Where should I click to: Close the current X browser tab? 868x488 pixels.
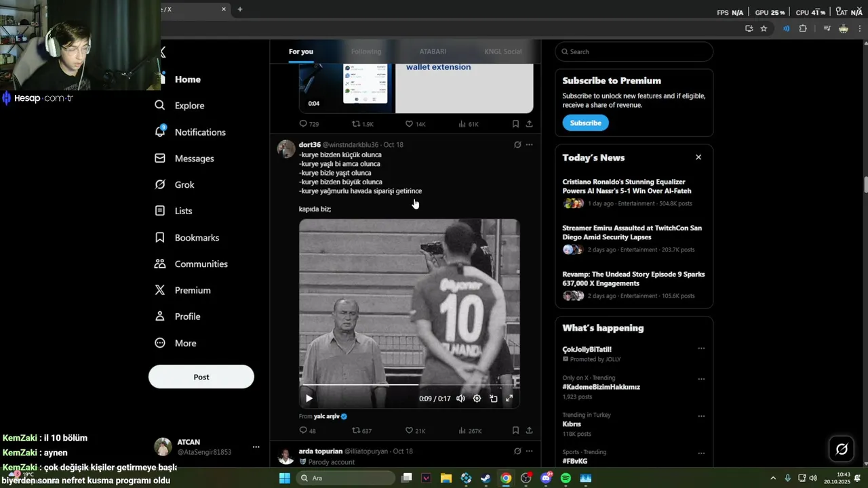click(224, 9)
